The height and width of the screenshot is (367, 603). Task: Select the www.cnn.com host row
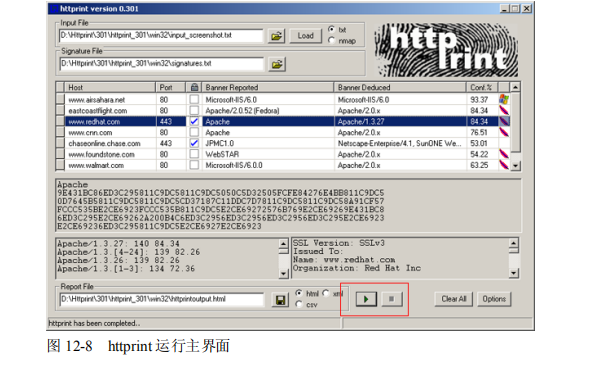pyautogui.click(x=283, y=132)
